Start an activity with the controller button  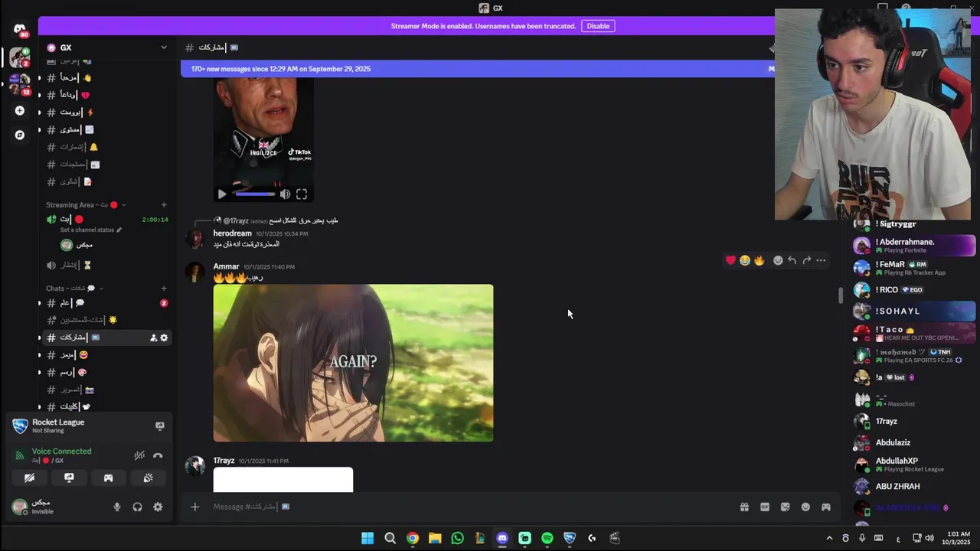click(108, 478)
